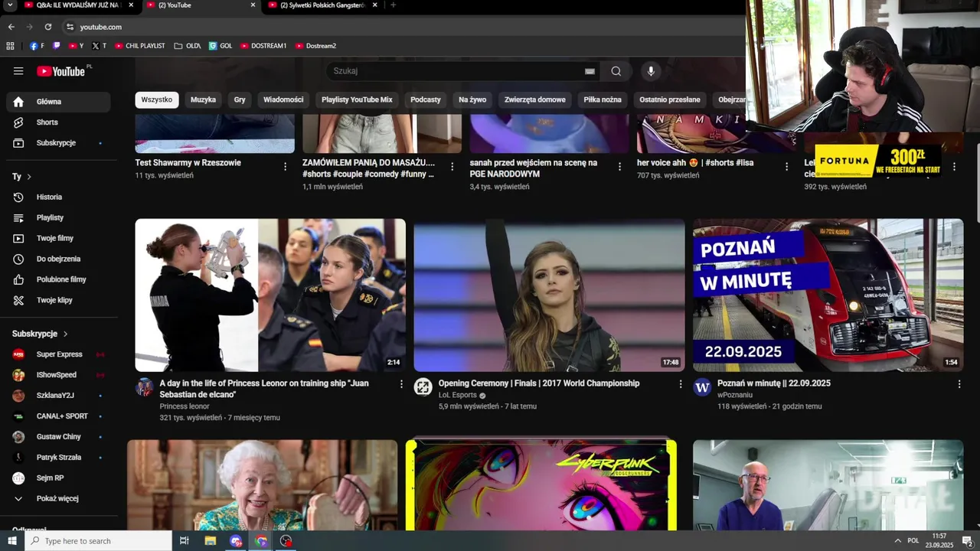Screen dimensions: 980x551
Task: Open the YouTube hamburger guide menu
Action: coord(18,71)
